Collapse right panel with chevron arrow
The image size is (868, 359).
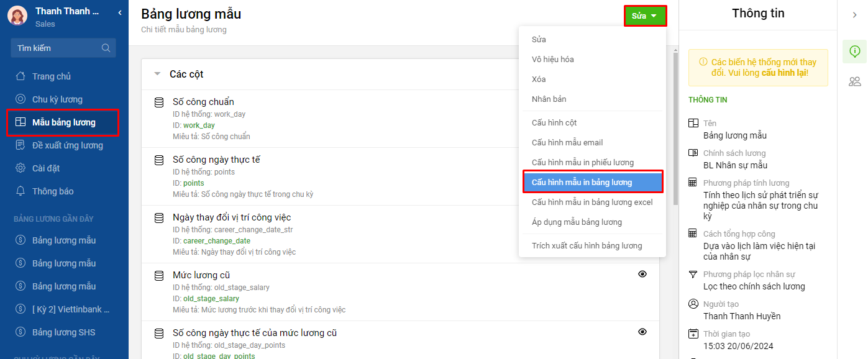pos(855,15)
